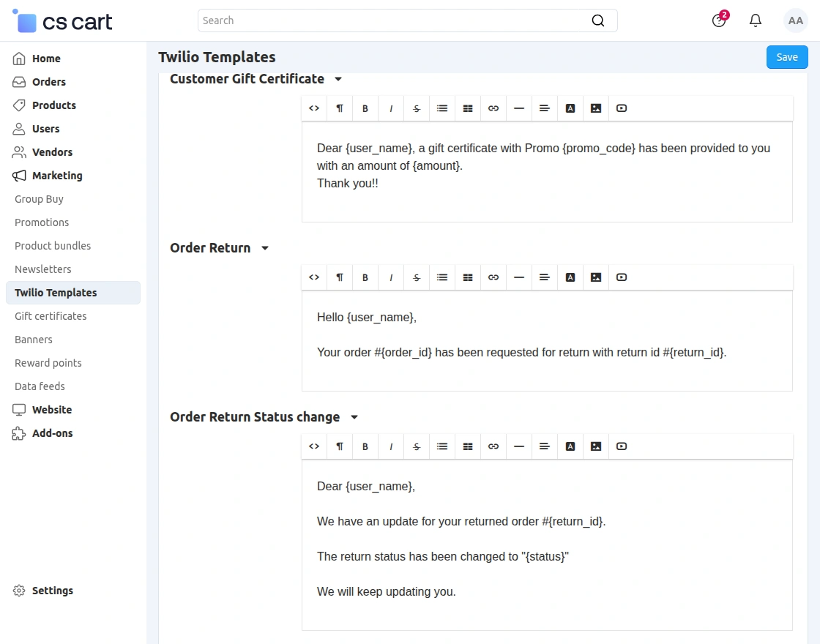This screenshot has height=644, width=820.
Task: Expand the Order Return Status change section
Action: pyautogui.click(x=354, y=416)
